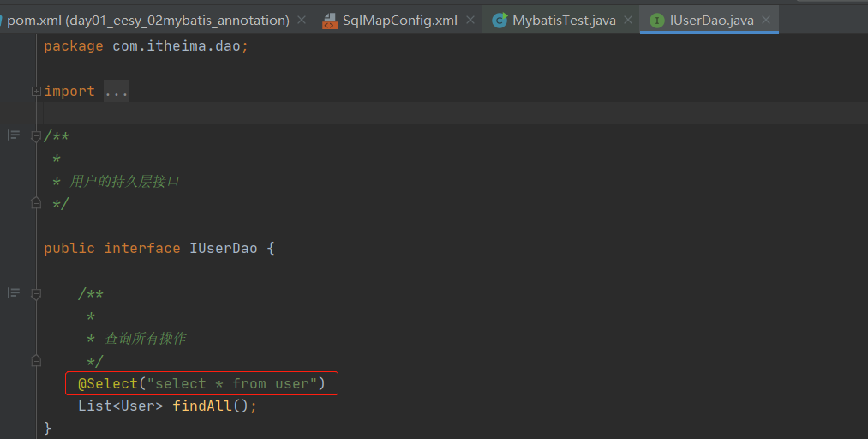The width and height of the screenshot is (868, 439).
Task: Click the import keyword
Action: tap(69, 92)
